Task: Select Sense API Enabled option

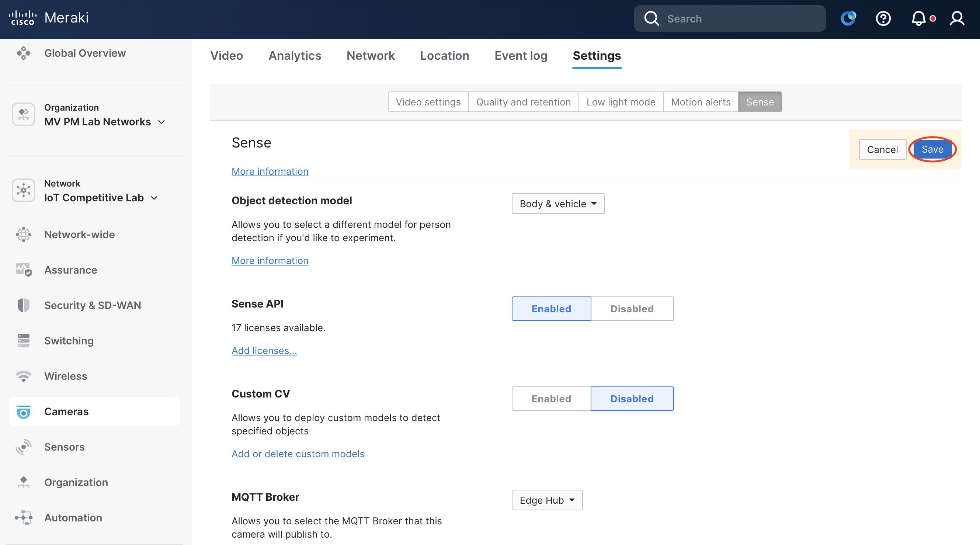Action: [x=551, y=309]
